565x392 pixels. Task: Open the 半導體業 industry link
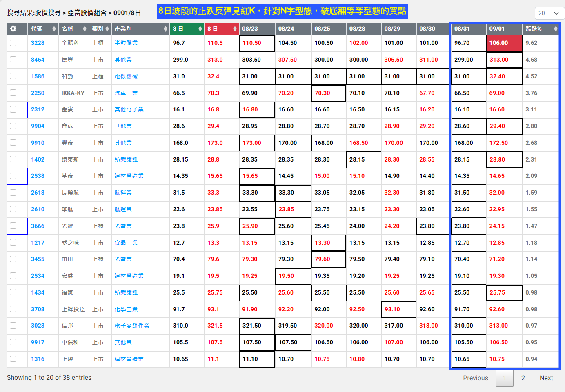point(126,43)
